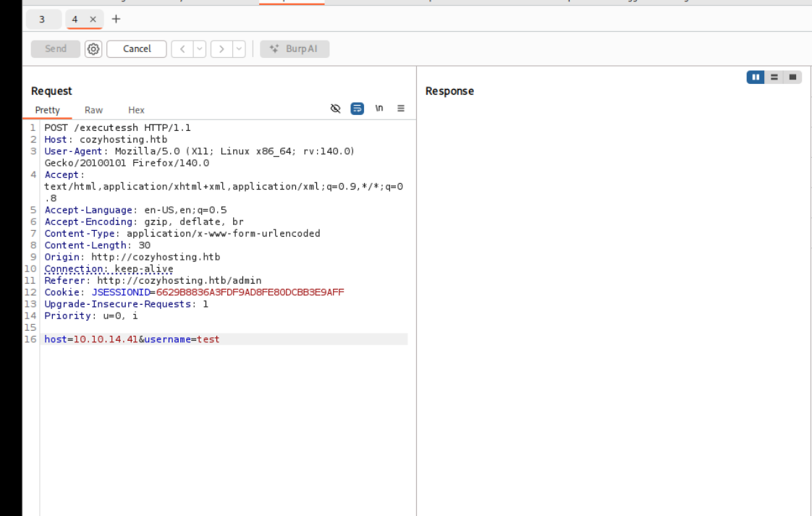Screen dimensions: 812x516
Task: Select the Hex request view tab
Action: pos(136,110)
